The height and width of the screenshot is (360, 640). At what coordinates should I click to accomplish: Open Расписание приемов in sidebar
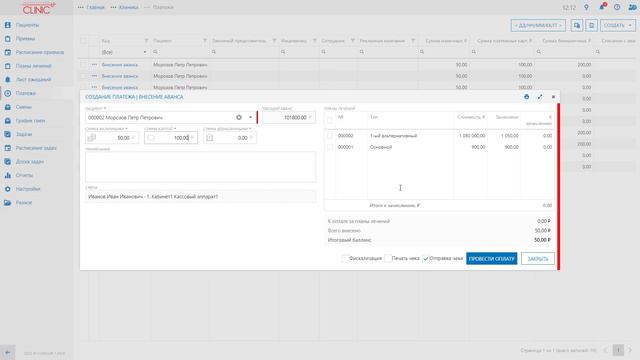click(40, 52)
